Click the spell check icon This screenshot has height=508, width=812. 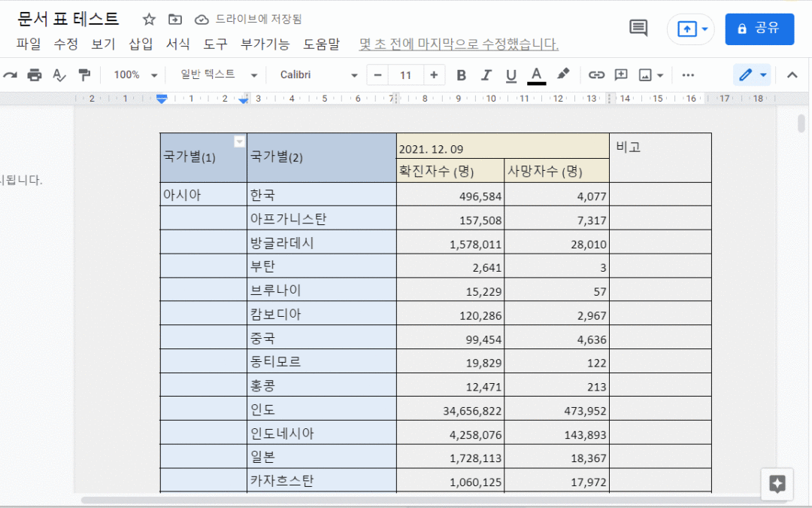pos(59,75)
